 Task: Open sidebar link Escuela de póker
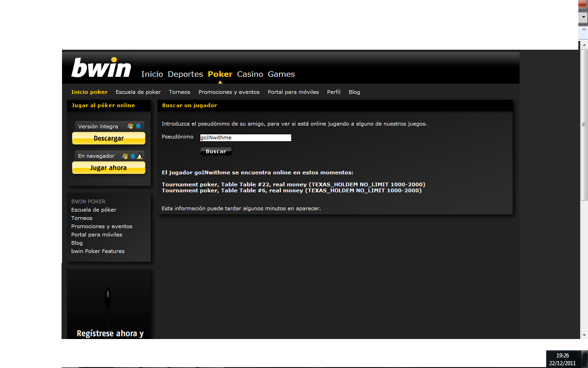[94, 210]
